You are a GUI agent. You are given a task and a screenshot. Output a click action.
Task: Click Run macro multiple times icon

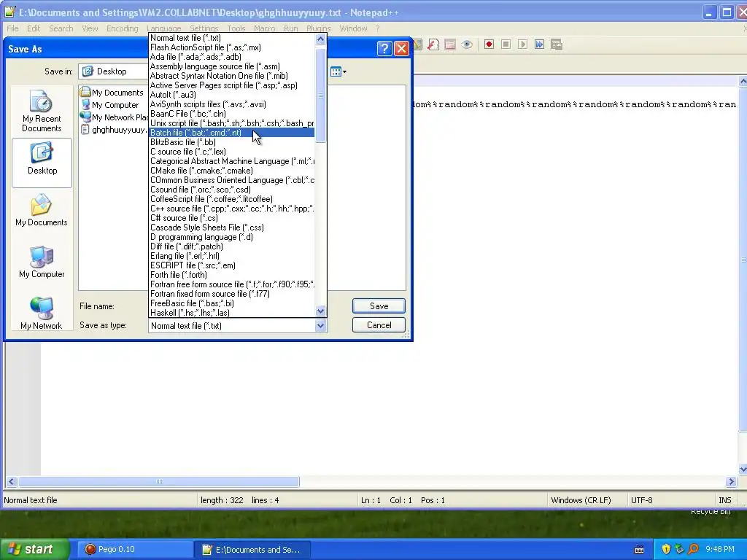[x=539, y=44]
